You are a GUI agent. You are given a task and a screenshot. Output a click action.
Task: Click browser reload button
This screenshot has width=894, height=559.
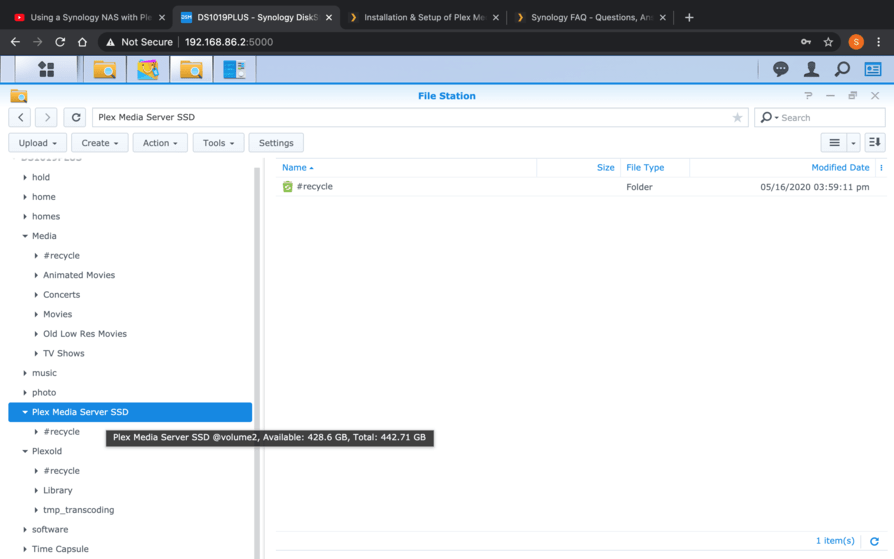tap(60, 42)
